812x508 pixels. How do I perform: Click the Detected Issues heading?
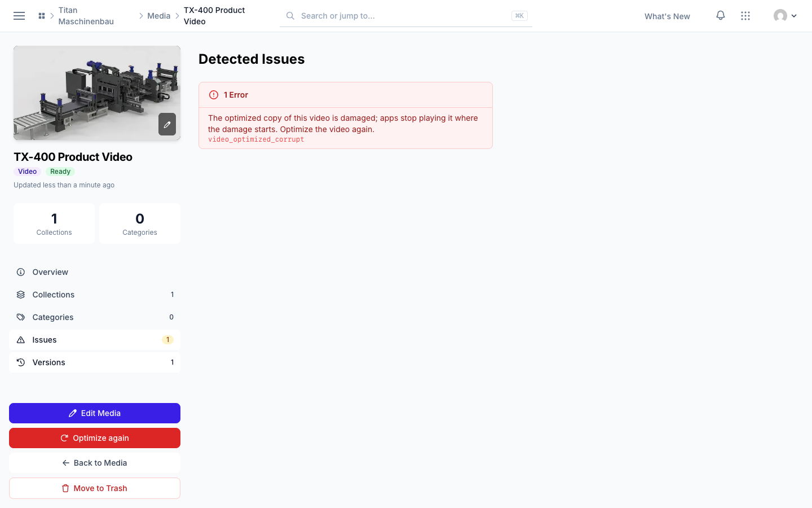(251, 59)
